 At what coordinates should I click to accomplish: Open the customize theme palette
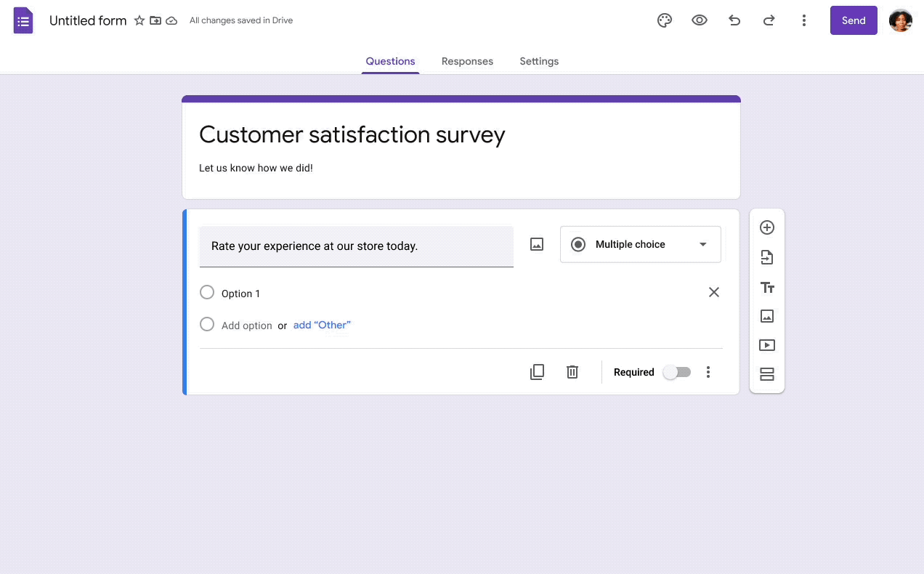[664, 20]
